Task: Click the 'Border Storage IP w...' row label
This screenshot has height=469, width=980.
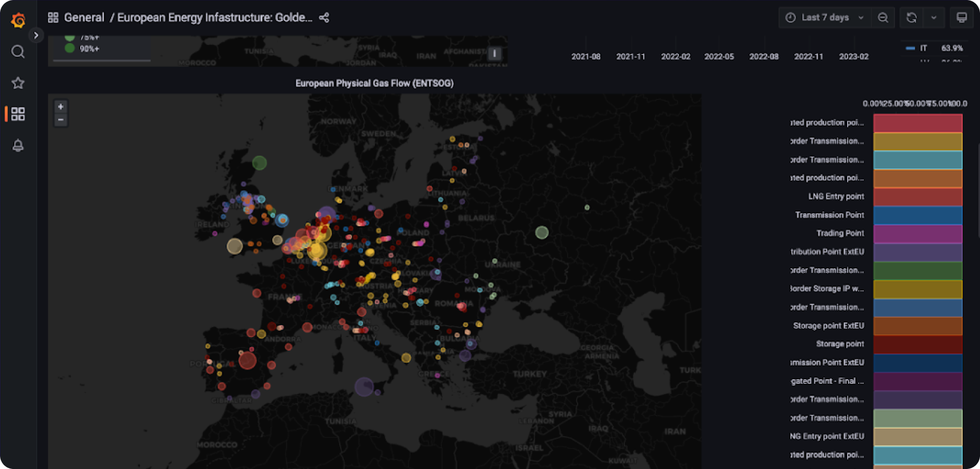Action: (x=827, y=289)
